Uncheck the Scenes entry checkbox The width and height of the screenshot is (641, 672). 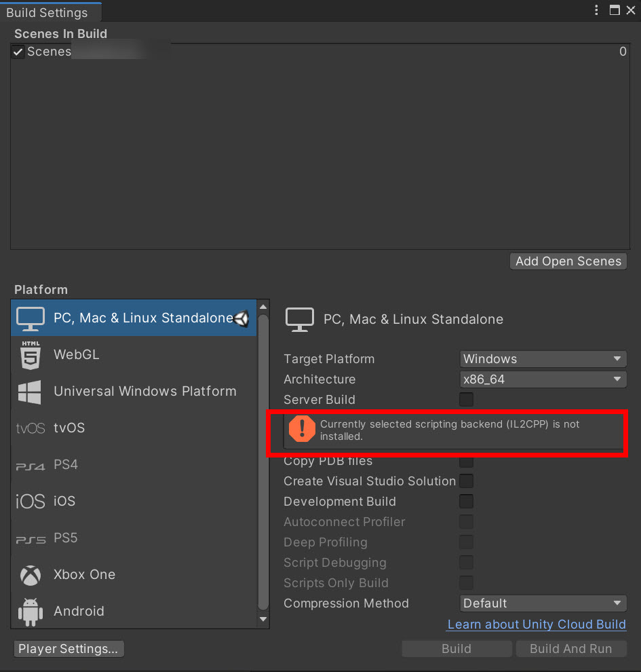pyautogui.click(x=18, y=52)
